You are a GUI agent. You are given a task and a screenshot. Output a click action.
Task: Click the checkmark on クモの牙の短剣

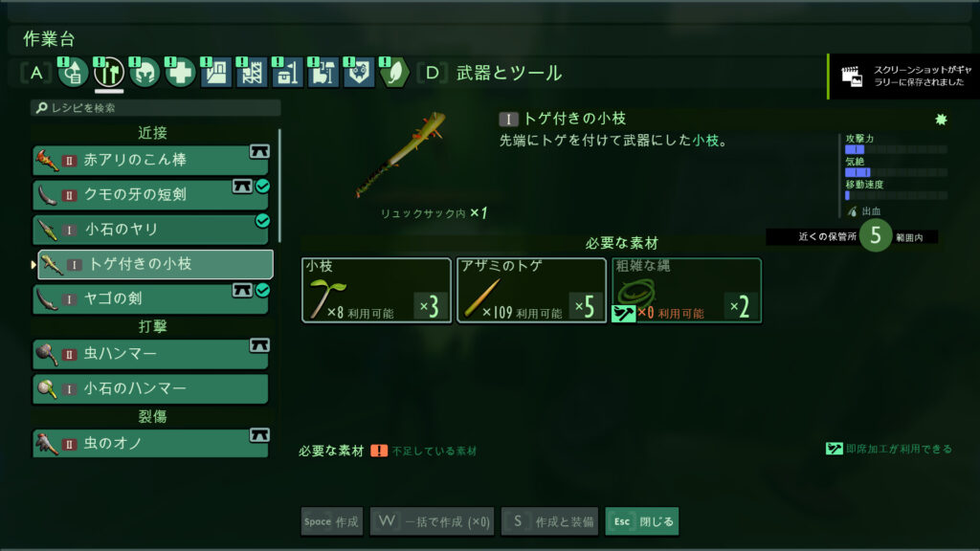click(x=263, y=186)
